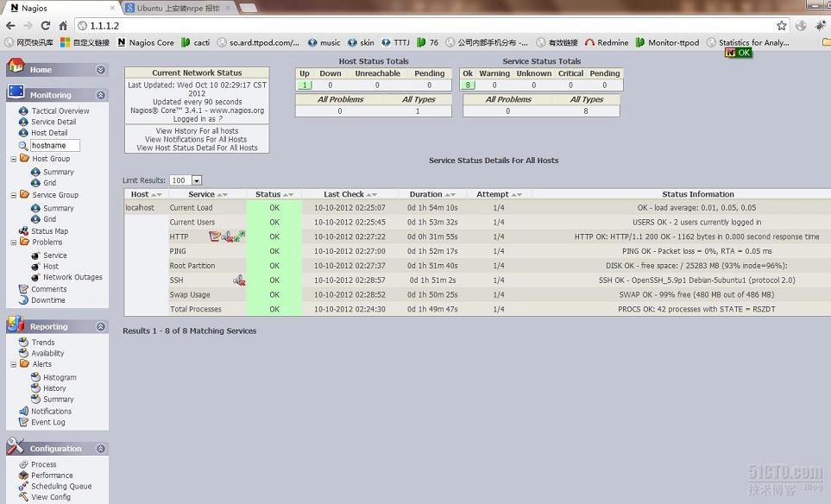Screen dimensions: 831x504
Task: Open Scheduling Queue in Configuration
Action: [61, 486]
